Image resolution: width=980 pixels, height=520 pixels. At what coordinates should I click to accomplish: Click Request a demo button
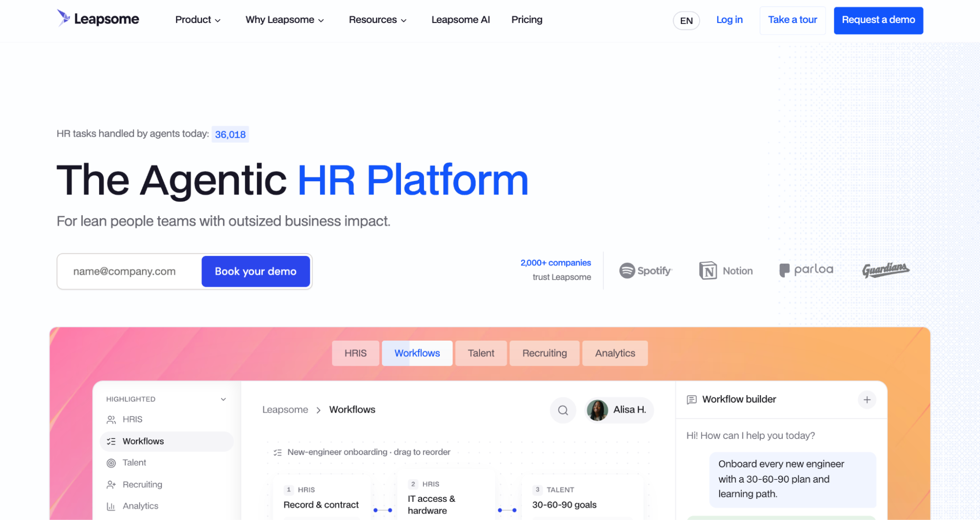click(878, 20)
